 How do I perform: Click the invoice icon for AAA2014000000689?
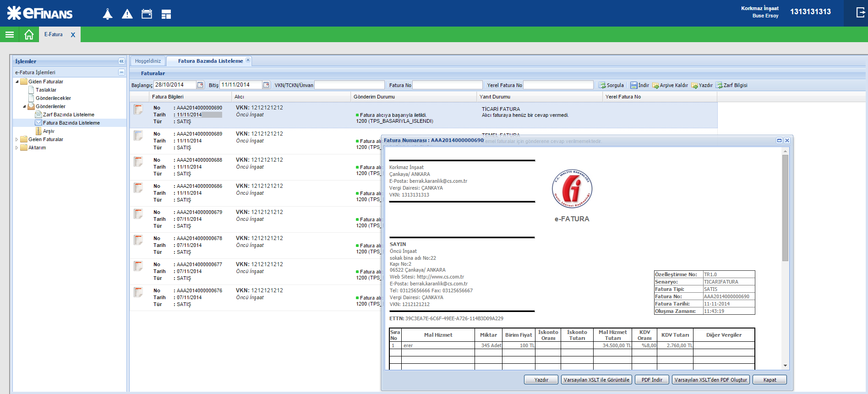(138, 136)
